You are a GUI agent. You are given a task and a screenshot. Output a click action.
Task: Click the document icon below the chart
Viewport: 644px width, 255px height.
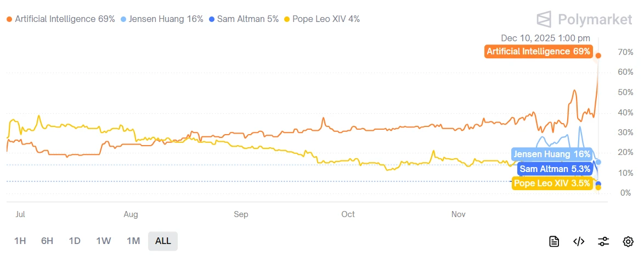pos(554,241)
